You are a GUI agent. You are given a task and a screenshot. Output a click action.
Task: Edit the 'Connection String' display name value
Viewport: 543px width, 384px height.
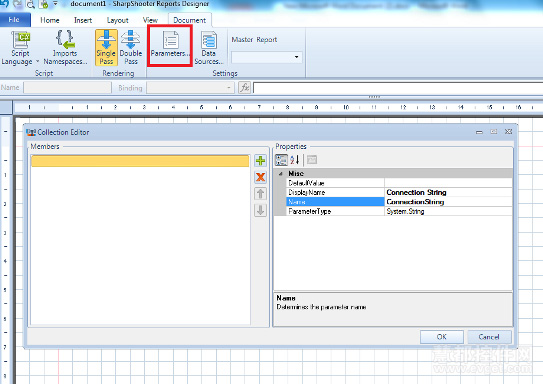(x=448, y=192)
